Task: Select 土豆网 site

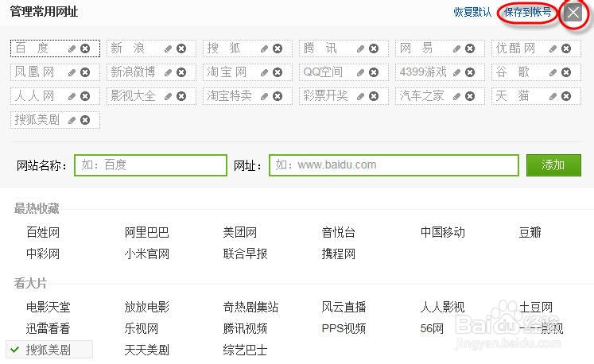Action: (x=536, y=307)
